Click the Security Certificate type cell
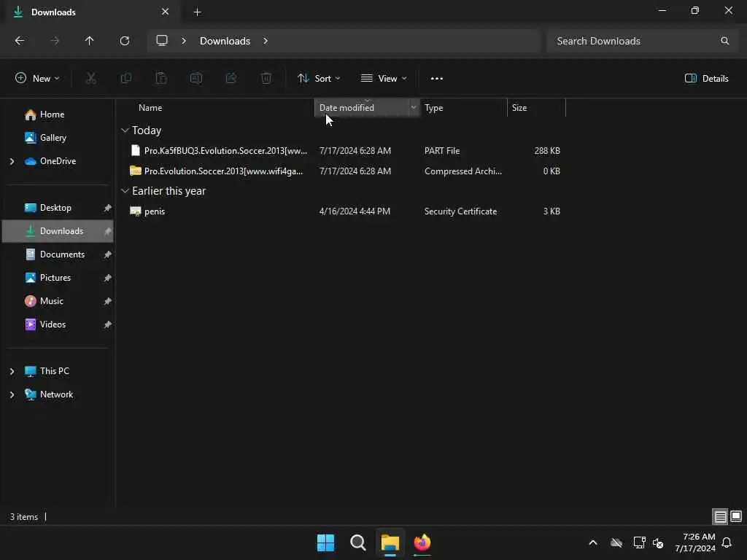747x560 pixels. (461, 211)
